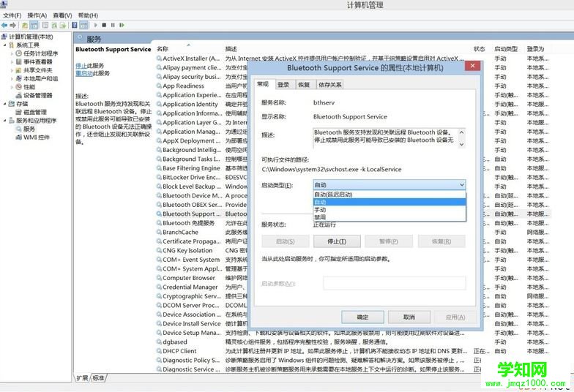Collapse the 服务和应用程序 tree node arrow
Viewport: 574px width, 392px height.
(5, 120)
